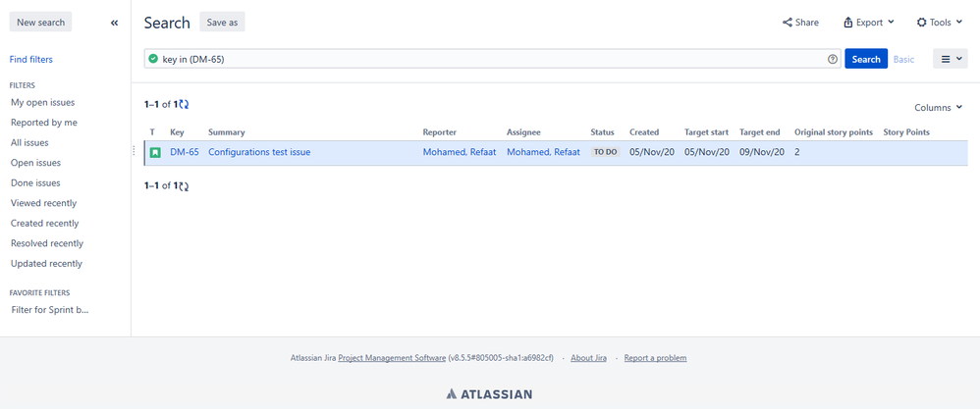980x409 pixels.
Task: Open the JQL syntax help question icon
Action: pos(833,59)
